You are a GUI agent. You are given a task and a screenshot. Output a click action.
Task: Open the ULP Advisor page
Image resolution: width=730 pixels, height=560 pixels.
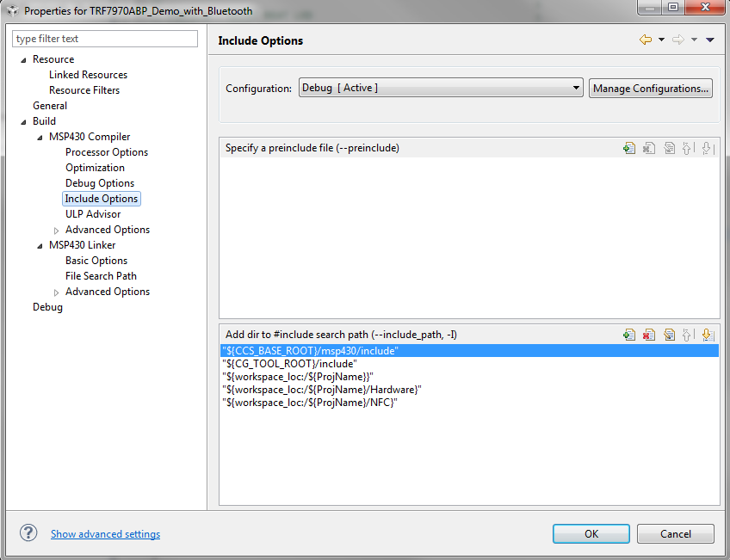coord(93,214)
